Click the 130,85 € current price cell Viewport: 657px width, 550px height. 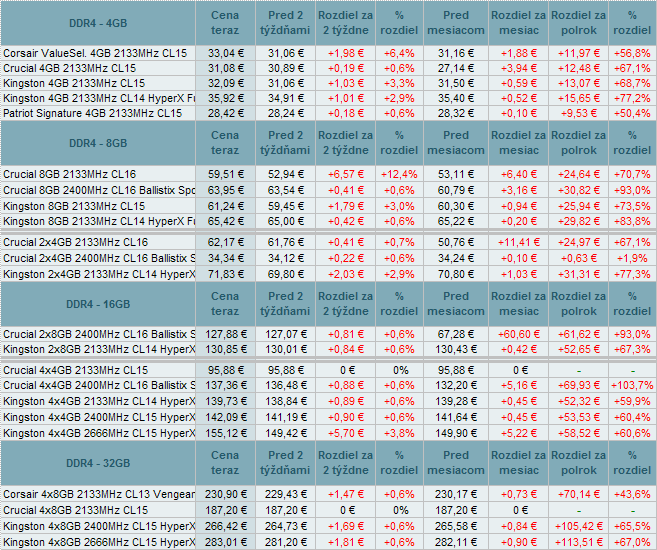(225, 349)
